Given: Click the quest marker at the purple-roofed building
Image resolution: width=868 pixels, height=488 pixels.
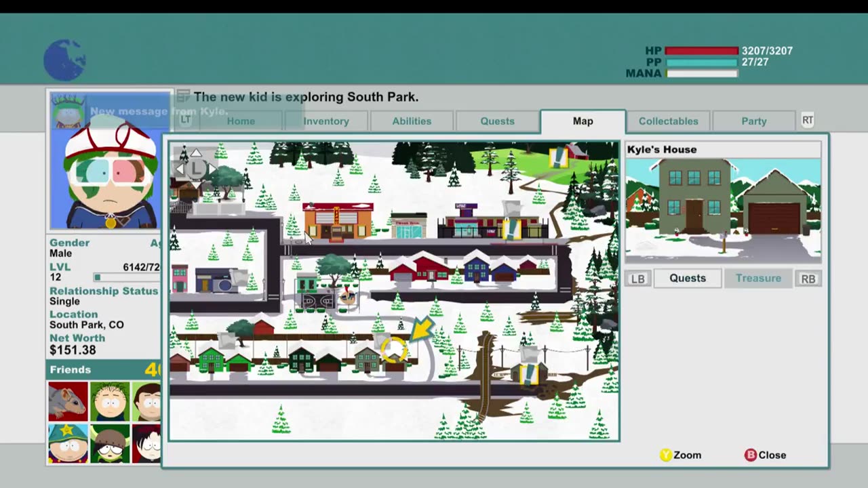Looking at the screenshot, I should point(511,228).
